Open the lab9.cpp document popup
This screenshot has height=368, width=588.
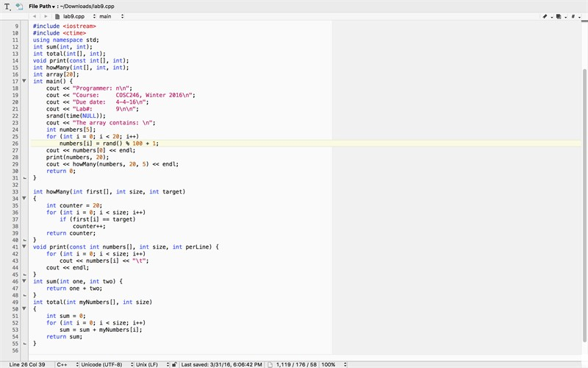tap(79, 16)
